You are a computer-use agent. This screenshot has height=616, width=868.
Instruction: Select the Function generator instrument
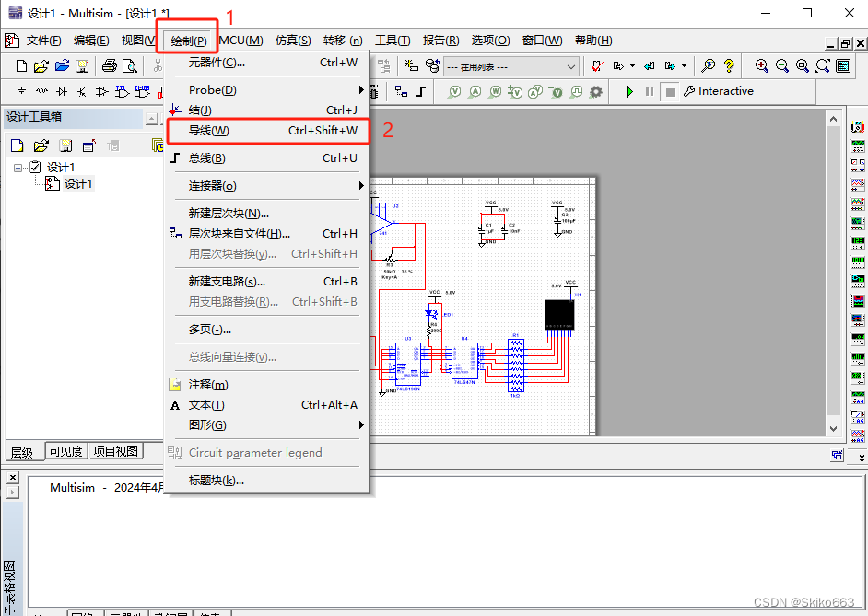[x=858, y=146]
